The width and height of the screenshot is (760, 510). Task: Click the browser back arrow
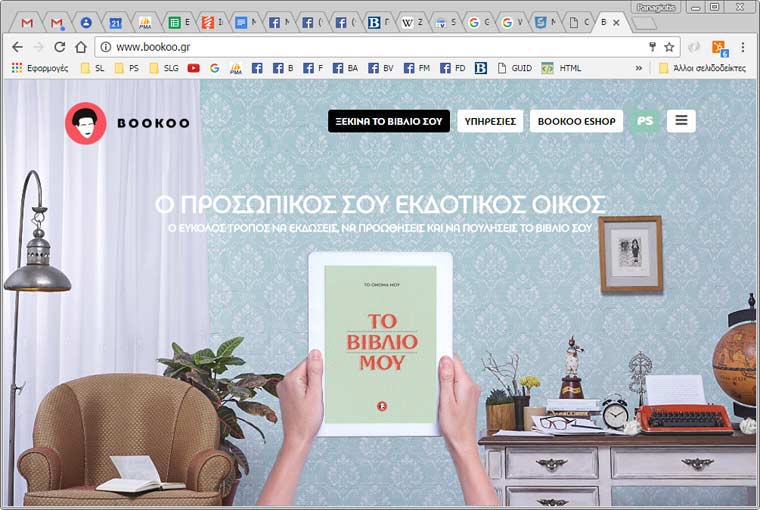[17, 47]
